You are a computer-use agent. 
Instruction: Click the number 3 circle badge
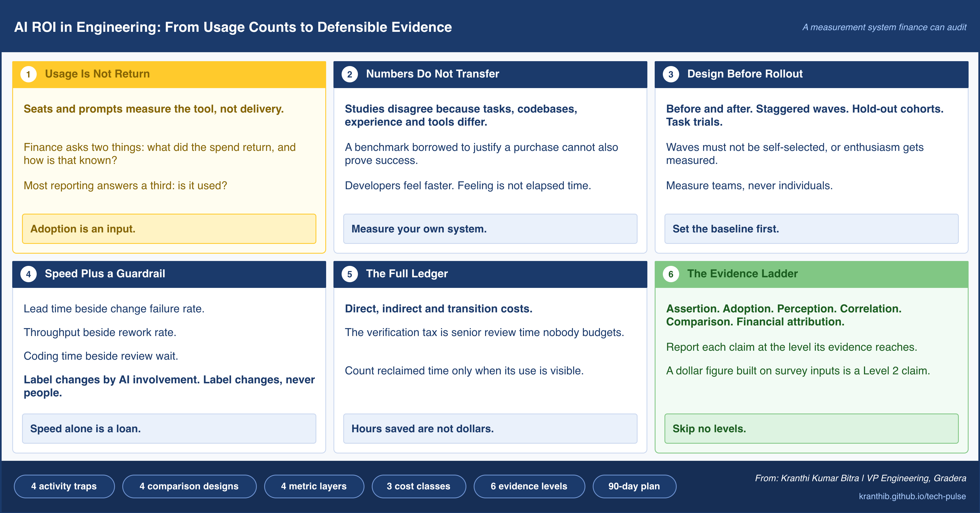pos(671,74)
